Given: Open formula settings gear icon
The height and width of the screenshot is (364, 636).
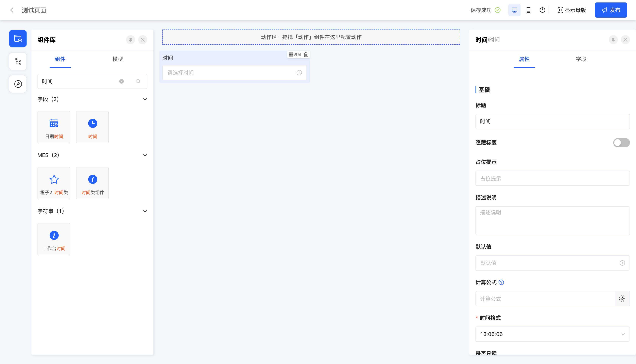Looking at the screenshot, I should [x=622, y=299].
